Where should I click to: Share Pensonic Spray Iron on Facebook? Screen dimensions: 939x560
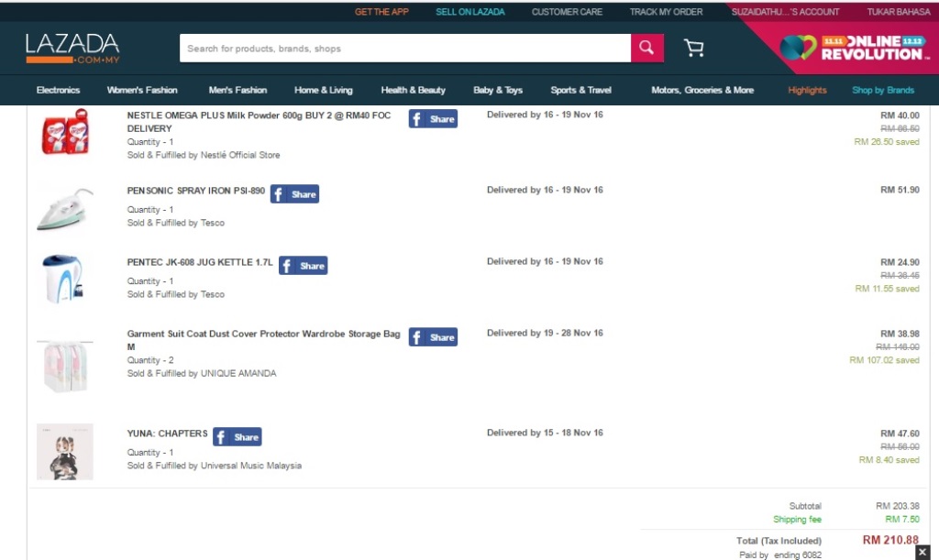coord(294,194)
